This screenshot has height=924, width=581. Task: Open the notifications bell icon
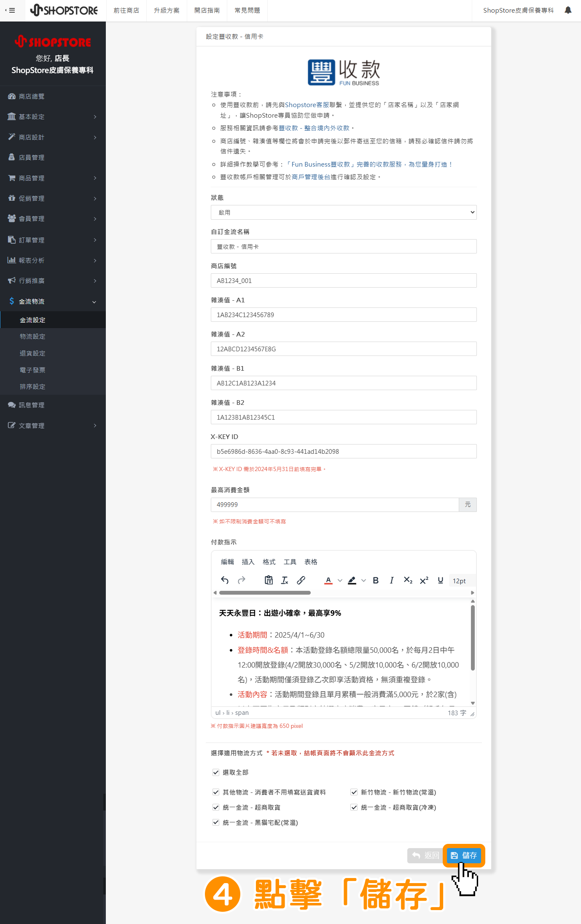[x=568, y=10]
